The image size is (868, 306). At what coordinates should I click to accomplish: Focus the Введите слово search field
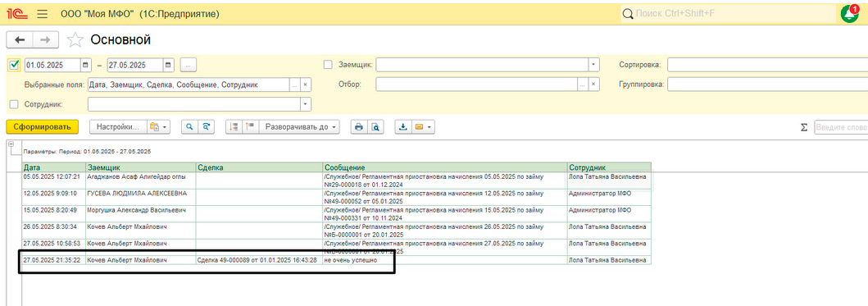[x=841, y=127]
